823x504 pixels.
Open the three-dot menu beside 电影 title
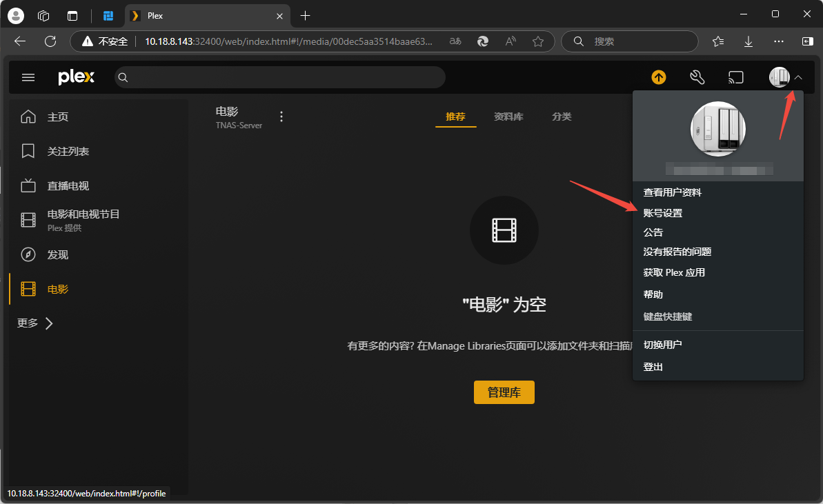coord(281,117)
